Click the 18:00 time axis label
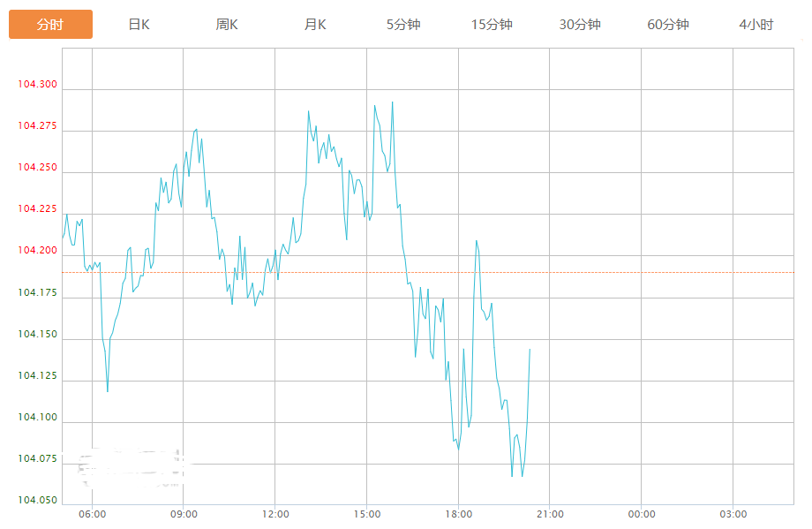This screenshot has height=529, width=812. click(458, 514)
